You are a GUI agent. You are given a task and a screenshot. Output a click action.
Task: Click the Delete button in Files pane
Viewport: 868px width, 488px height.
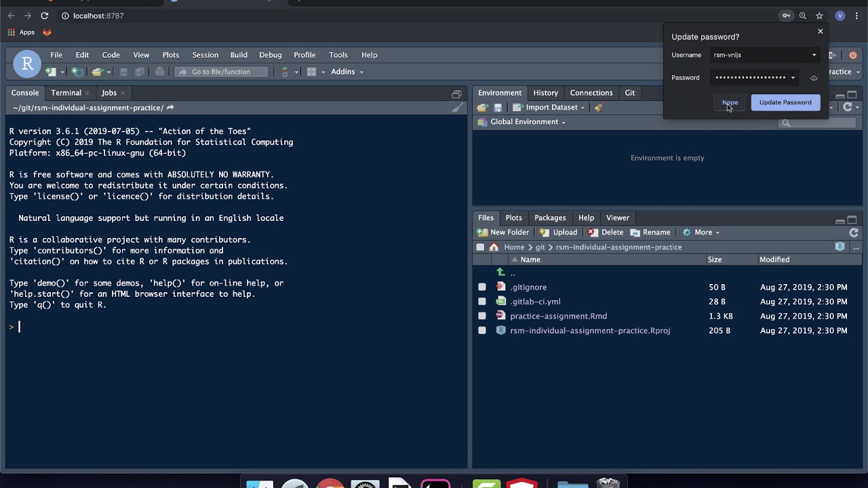pos(606,232)
